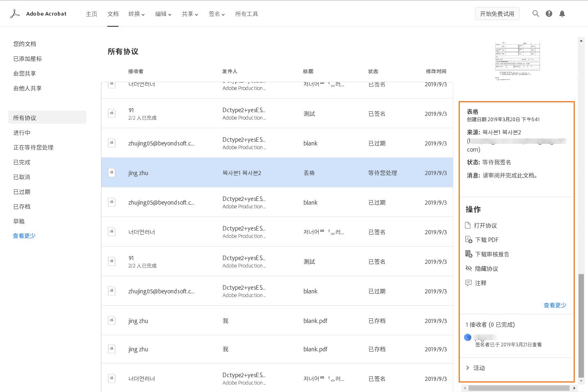Screen dimensions: 588x392
Task: Click the 下载审核报告 icon
Action: (x=469, y=254)
